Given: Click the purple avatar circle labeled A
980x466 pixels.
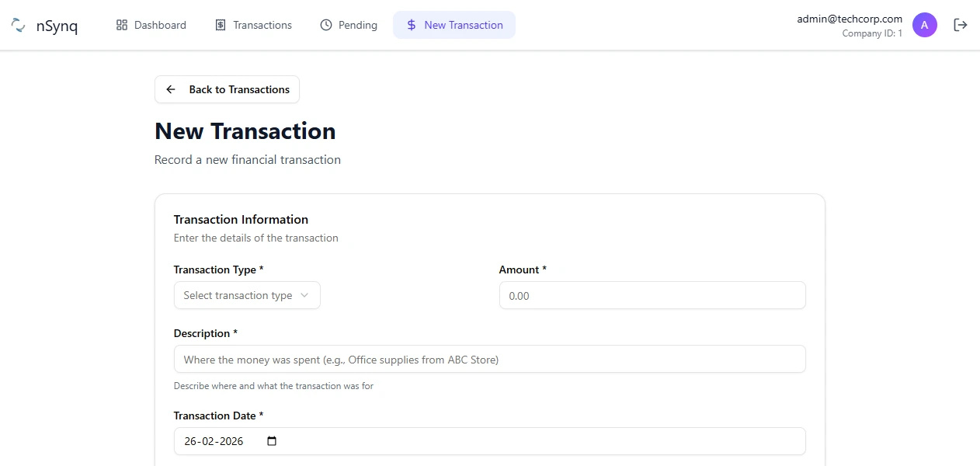Looking at the screenshot, I should tap(925, 24).
